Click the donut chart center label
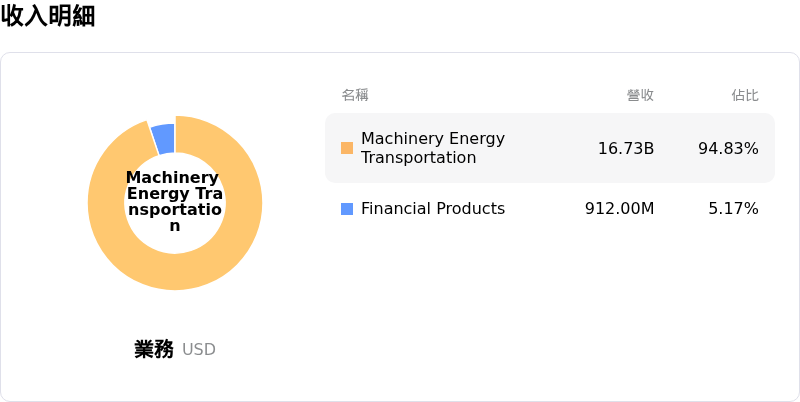800x402 pixels. tap(174, 202)
